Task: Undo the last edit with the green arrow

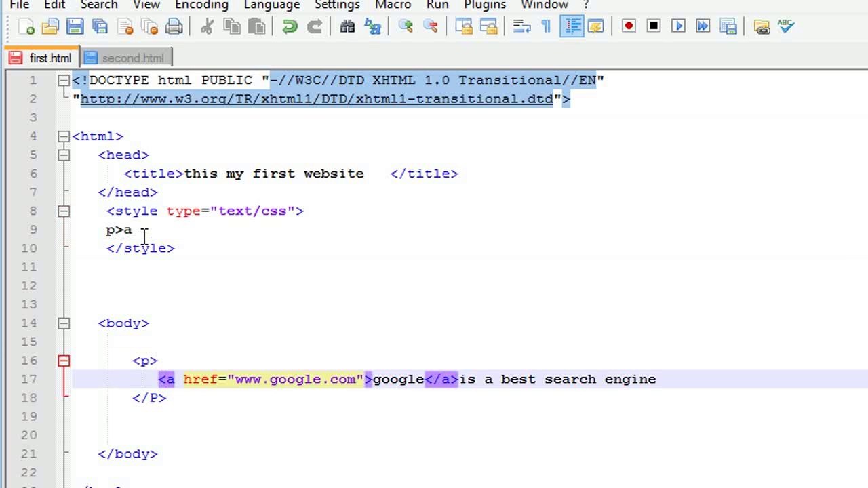Action: coord(290,26)
